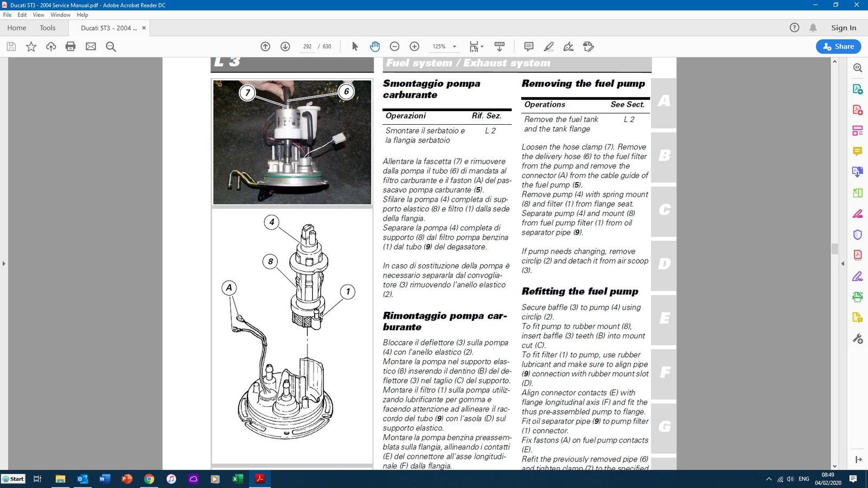Choose the Selection arrow tool

pos(355,47)
